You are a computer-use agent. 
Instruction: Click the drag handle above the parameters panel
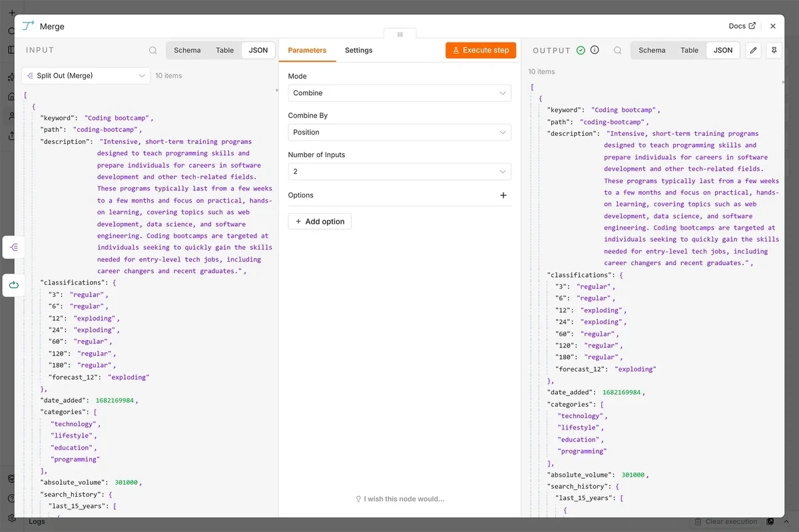pyautogui.click(x=400, y=34)
